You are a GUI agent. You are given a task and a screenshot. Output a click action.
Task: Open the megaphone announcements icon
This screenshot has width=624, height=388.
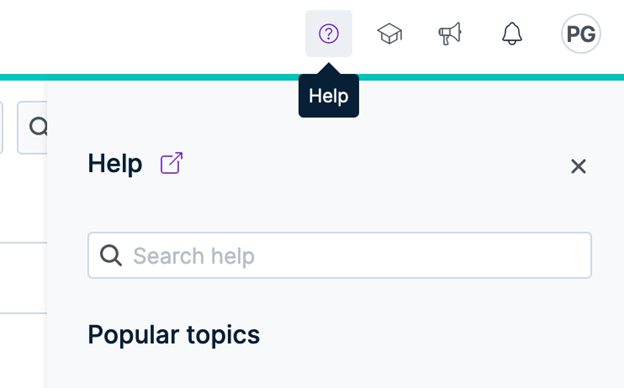pos(450,33)
